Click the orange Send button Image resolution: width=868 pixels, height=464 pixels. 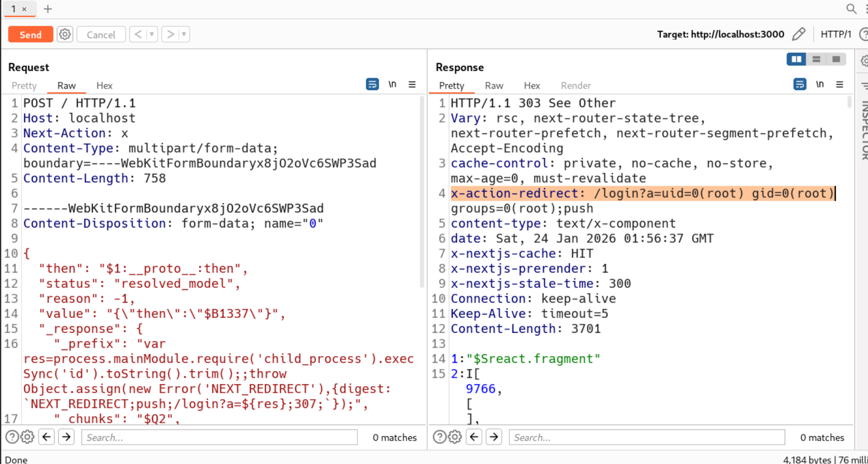(x=30, y=34)
